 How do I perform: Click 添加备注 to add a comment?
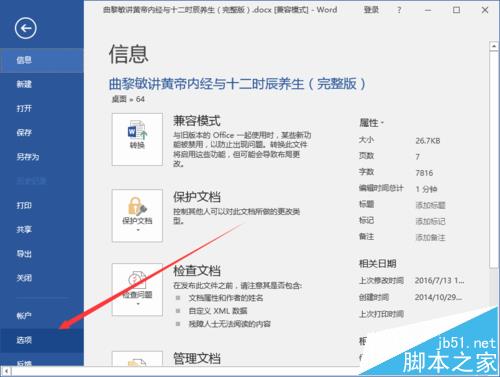point(430,237)
